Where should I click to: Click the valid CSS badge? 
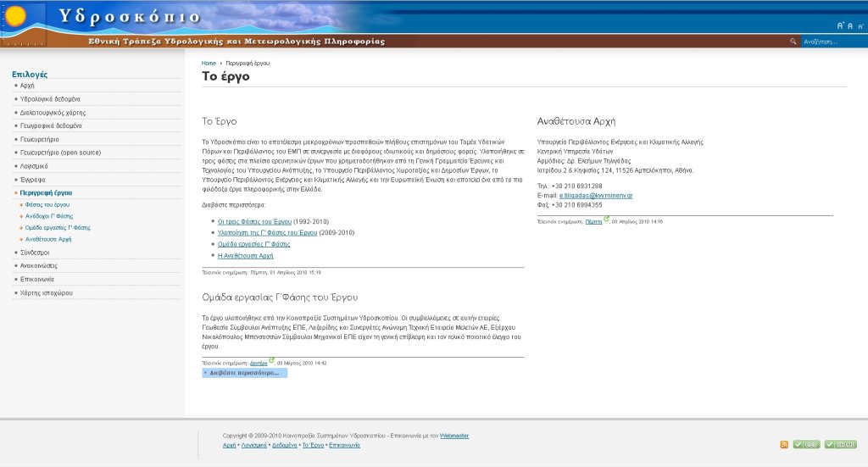(x=807, y=444)
